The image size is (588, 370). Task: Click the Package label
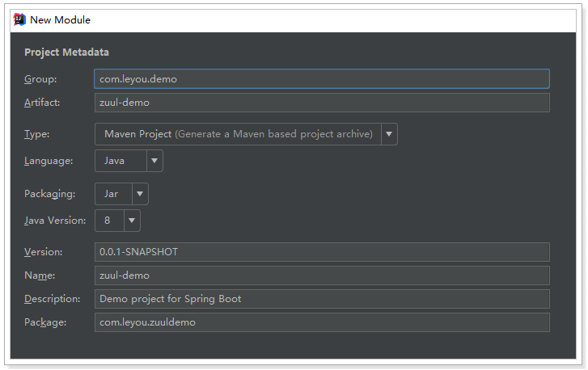tap(45, 322)
